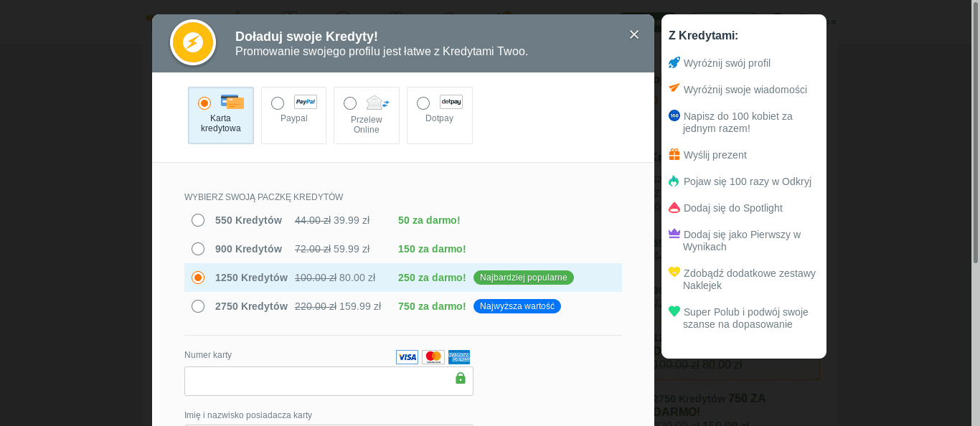Choose the 1250 Kredytów package radio
Viewport: 980px width, 426px height.
(x=198, y=278)
